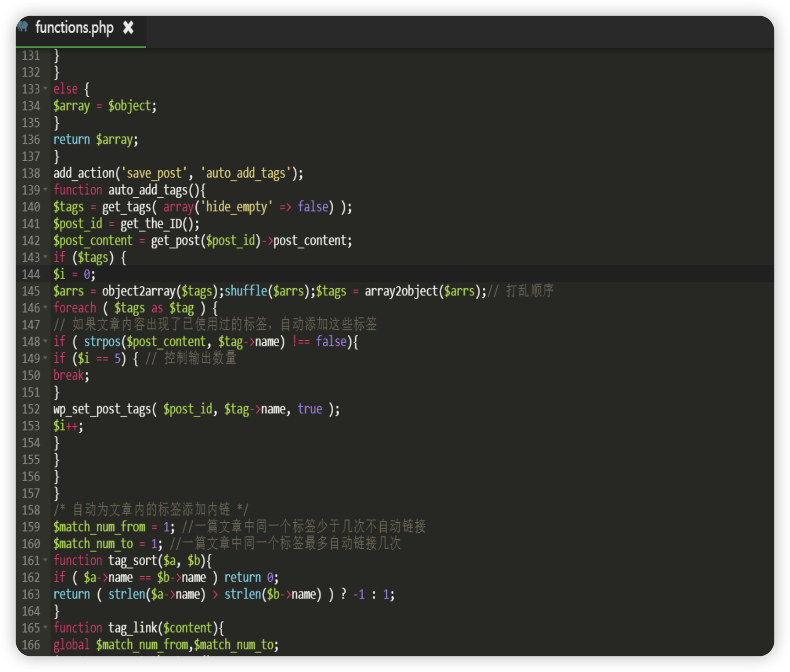Viewport: 790px width, 672px height.
Task: Select the functions.php tab
Action: 80,31
